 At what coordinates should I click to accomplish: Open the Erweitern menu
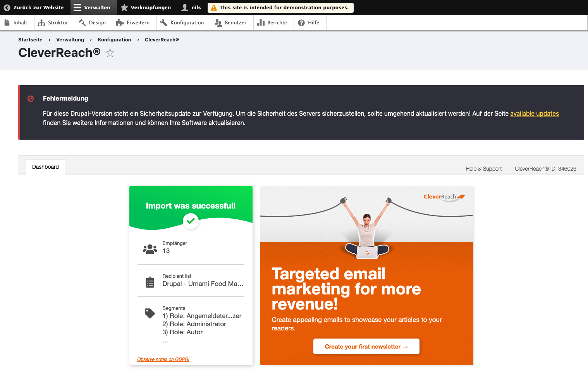click(135, 23)
